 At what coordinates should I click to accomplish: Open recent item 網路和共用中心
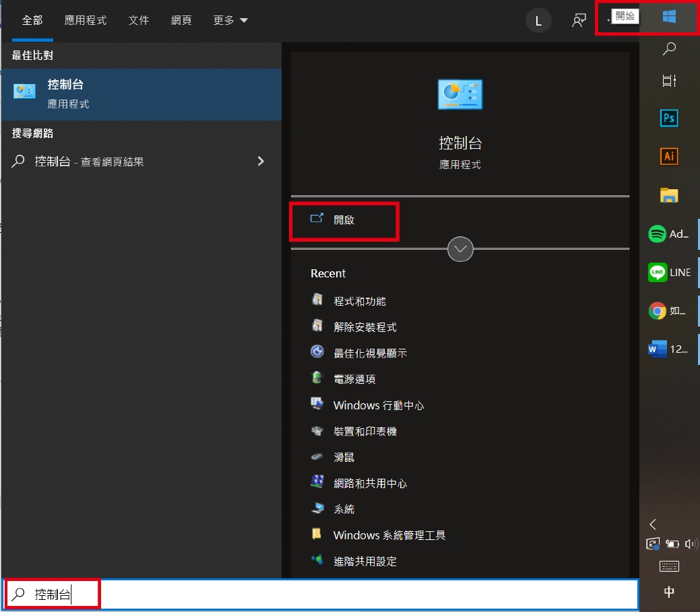click(370, 483)
